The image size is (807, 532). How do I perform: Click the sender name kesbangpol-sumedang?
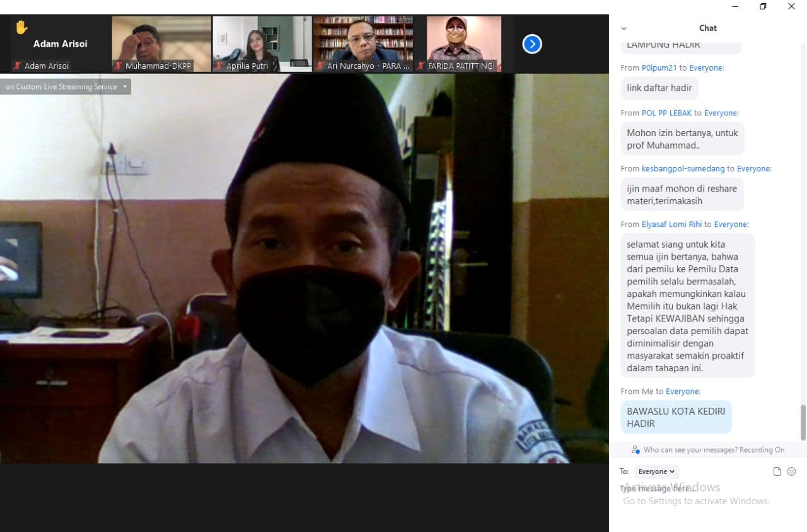click(683, 168)
